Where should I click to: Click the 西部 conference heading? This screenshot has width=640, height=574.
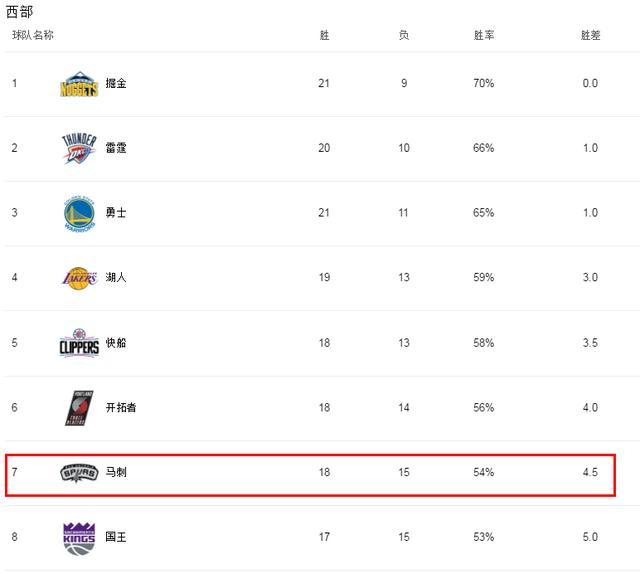click(x=19, y=11)
